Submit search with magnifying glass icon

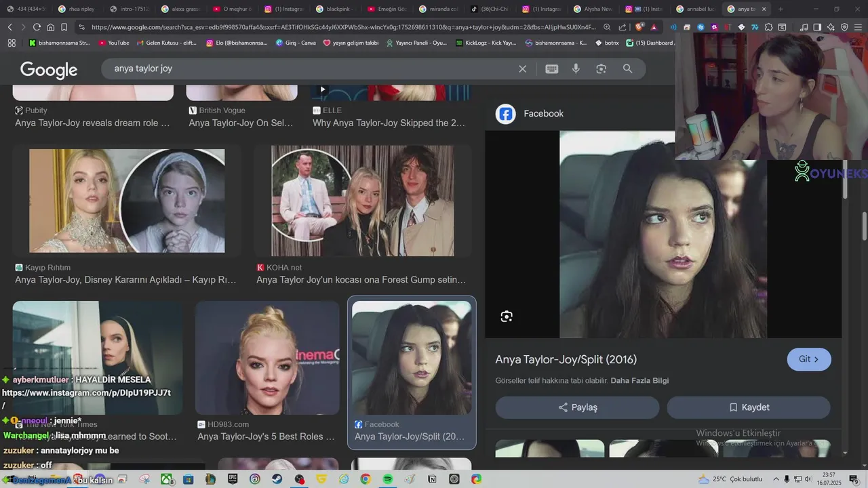point(627,68)
